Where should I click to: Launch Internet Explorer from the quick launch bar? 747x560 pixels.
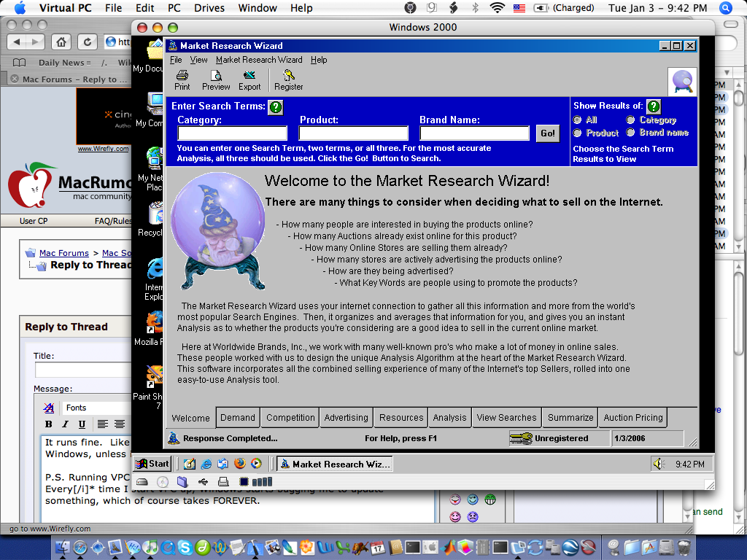pyautogui.click(x=206, y=464)
